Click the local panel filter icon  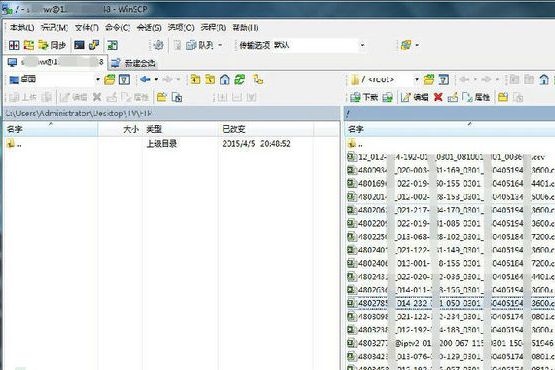tap(124, 80)
